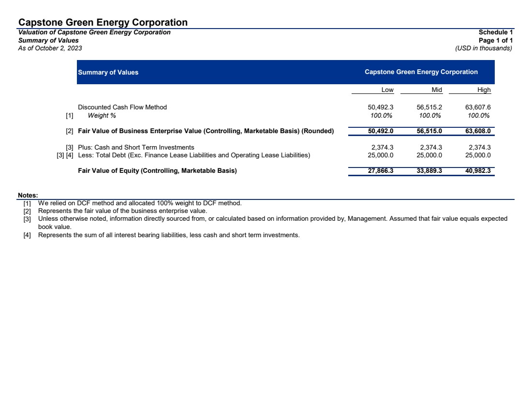This screenshot has width=532, height=411.
Task: Click 'Summary of Values' in blue table header
Action: (108, 72)
